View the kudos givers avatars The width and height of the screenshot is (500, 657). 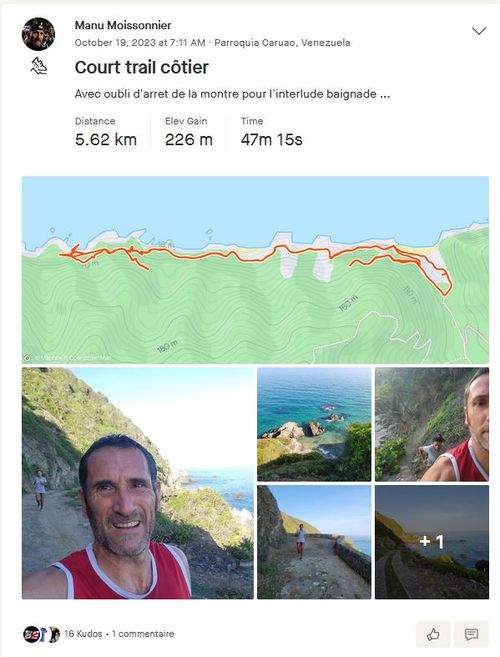tap(41, 634)
